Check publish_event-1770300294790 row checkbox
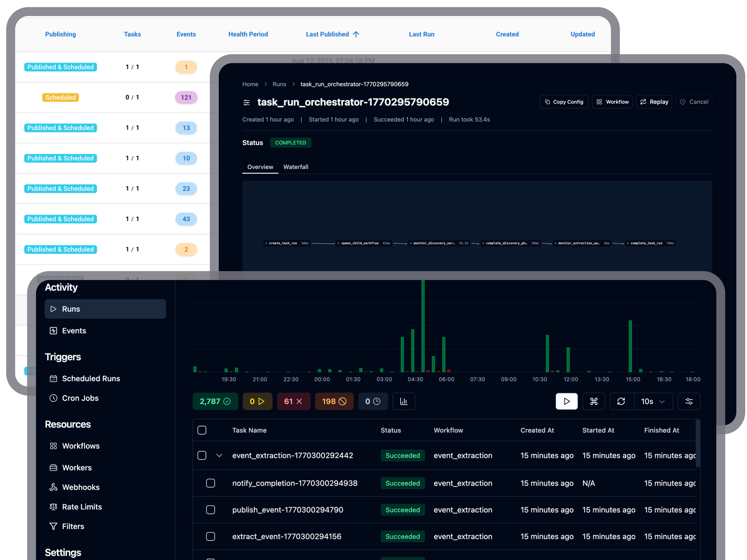 (211, 510)
